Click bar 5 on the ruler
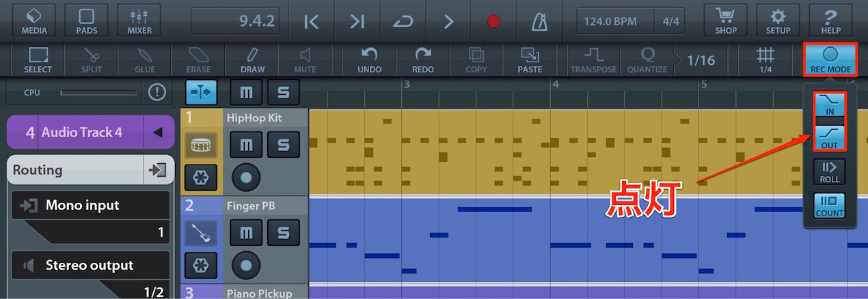Screen dimensions: 868x299 point(703,85)
